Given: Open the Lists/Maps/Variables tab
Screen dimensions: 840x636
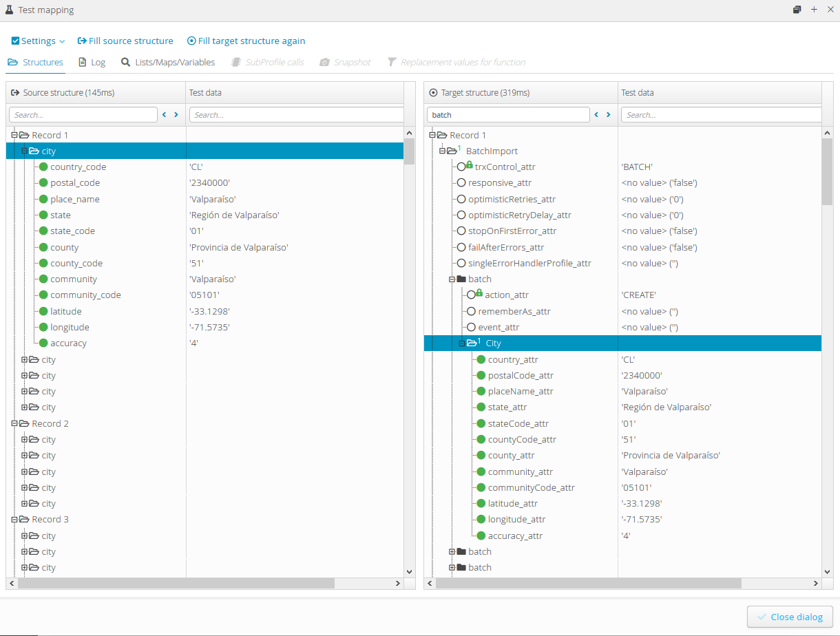Looking at the screenshot, I should 168,62.
